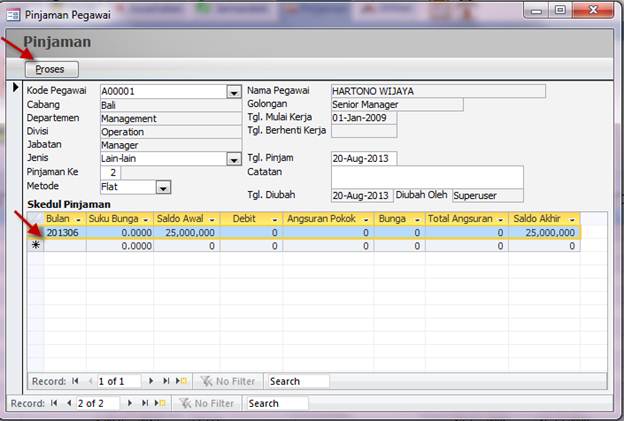Click the Cabang field Bali
Screen dimensions: 624x421
[171, 105]
